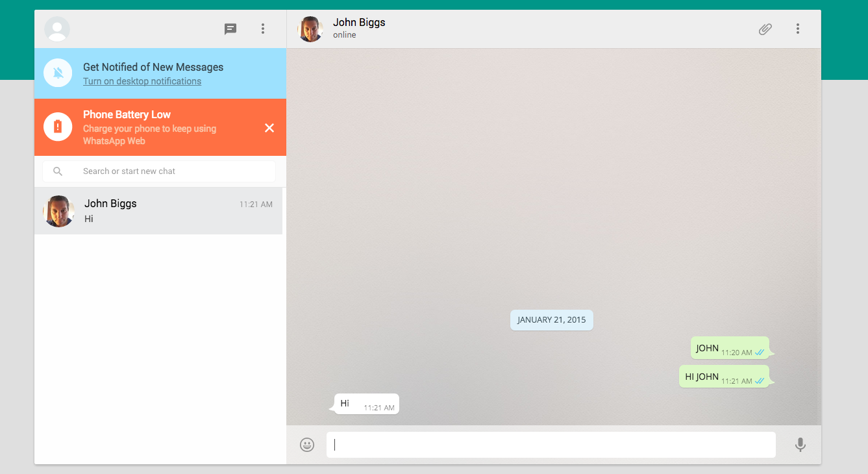Click the muted bell notification icon
The image size is (868, 474).
pyautogui.click(x=58, y=73)
